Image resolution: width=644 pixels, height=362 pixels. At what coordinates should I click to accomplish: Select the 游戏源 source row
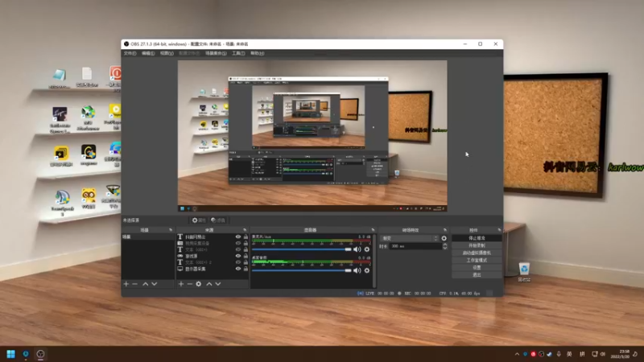click(213, 256)
